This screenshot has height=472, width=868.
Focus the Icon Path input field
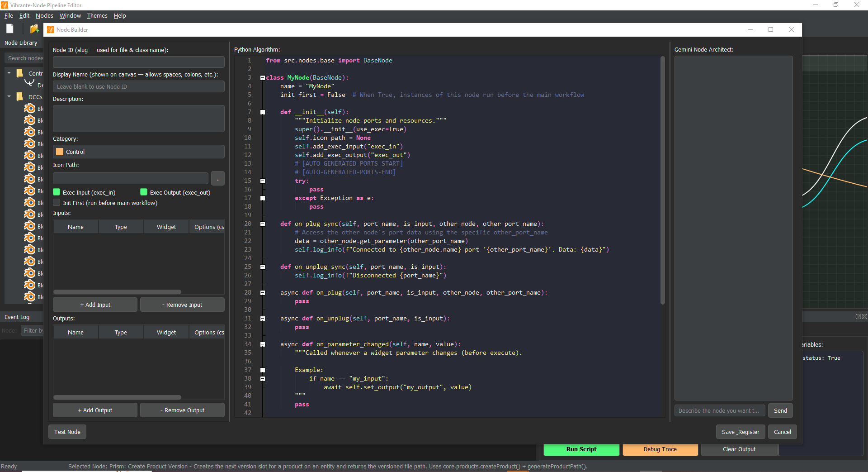pos(131,178)
